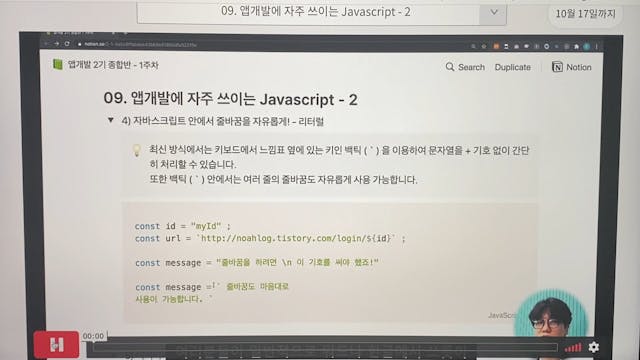Click the Notion page Search button
The image size is (640, 360).
(x=465, y=67)
